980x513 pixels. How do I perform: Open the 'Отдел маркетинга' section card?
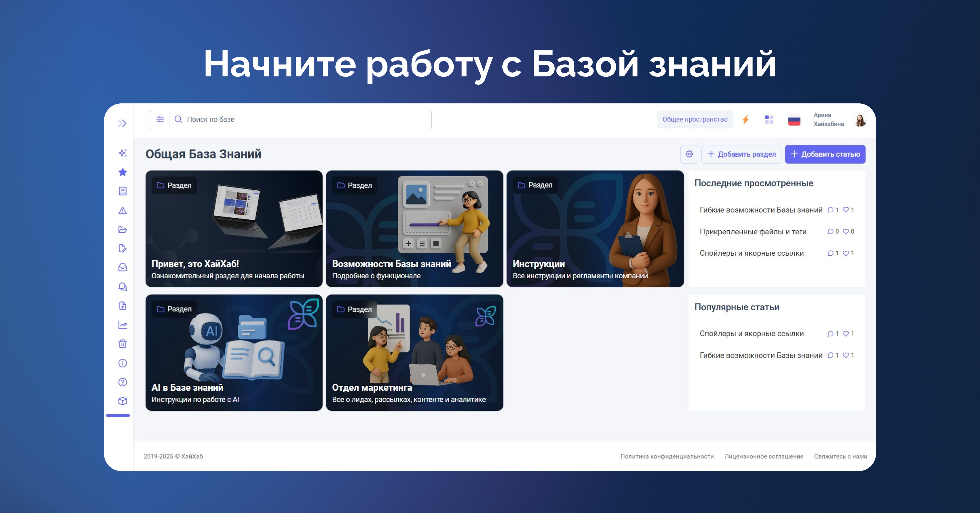tap(414, 352)
